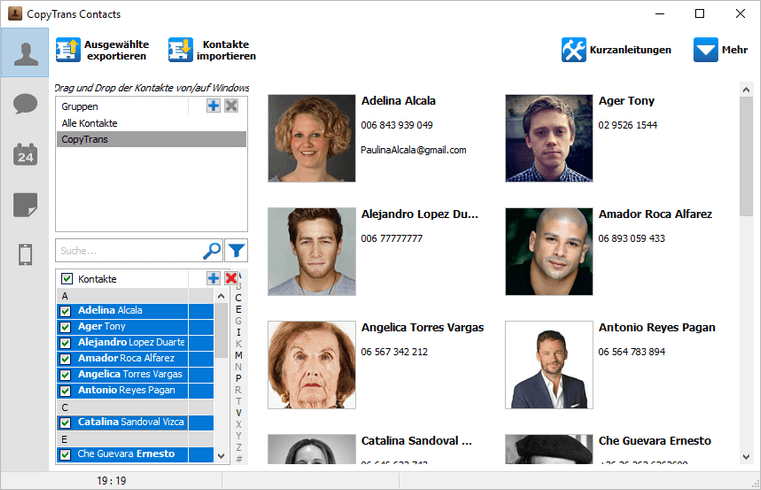Select CopyTrans group
Screen dimensions: 761x490
(x=151, y=139)
